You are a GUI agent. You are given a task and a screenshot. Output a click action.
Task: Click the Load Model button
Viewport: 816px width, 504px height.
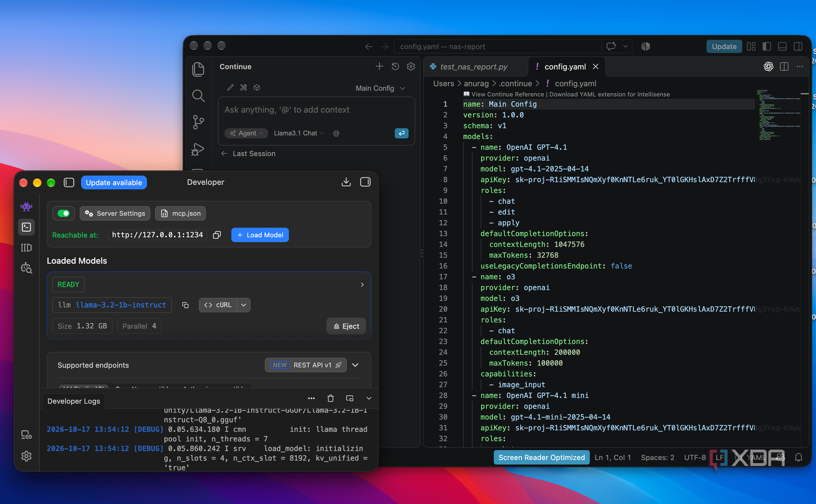260,235
